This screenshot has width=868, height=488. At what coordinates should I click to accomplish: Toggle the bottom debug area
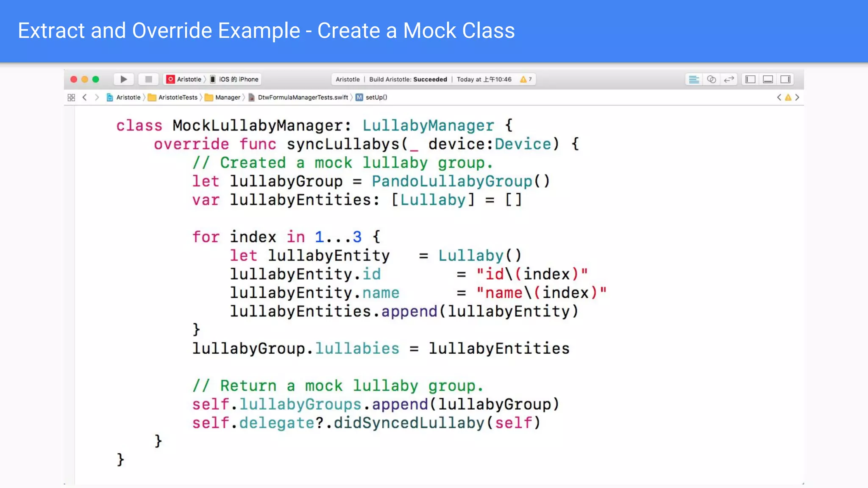pyautogui.click(x=768, y=79)
